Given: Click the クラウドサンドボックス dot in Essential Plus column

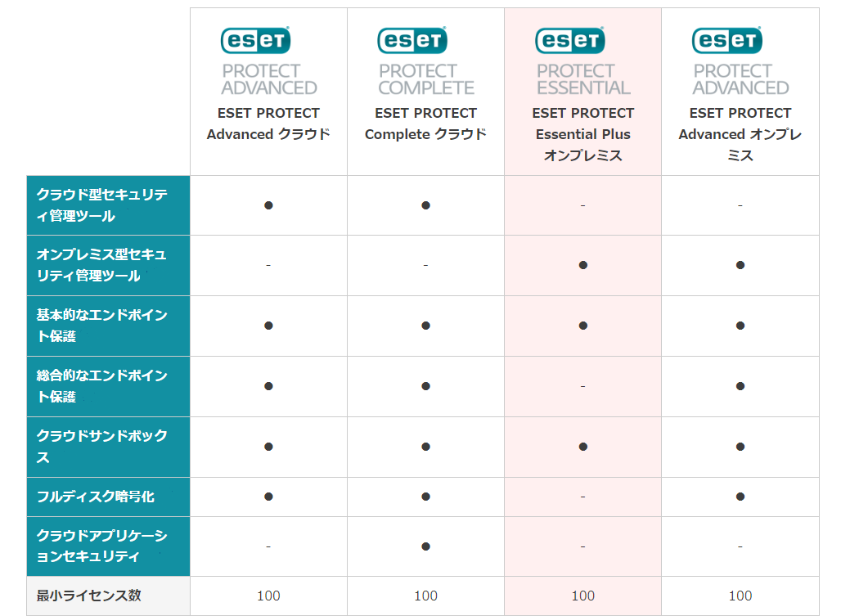Looking at the screenshot, I should pos(583,447).
